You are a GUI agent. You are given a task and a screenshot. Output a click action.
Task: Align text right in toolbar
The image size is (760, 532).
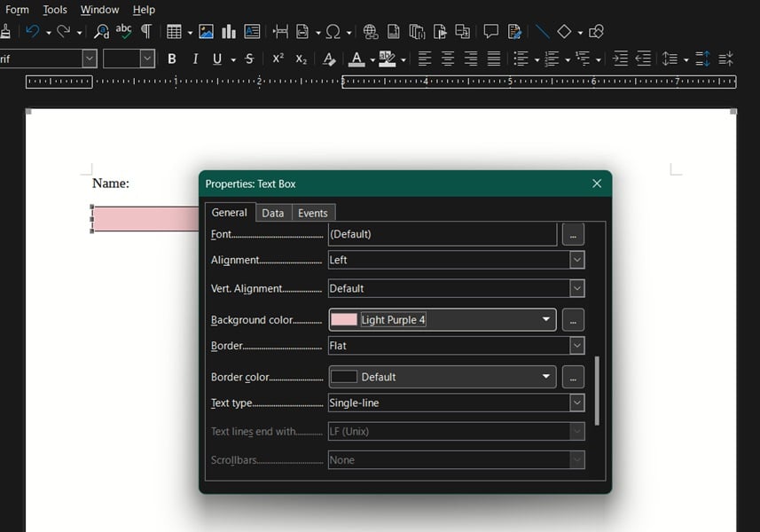pos(471,59)
